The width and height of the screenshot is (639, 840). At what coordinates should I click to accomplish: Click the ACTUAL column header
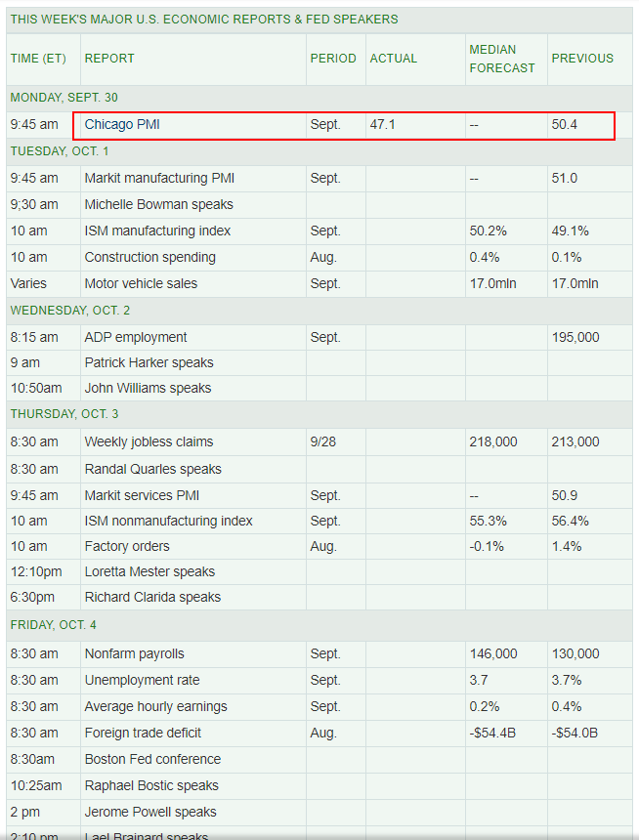click(x=393, y=59)
